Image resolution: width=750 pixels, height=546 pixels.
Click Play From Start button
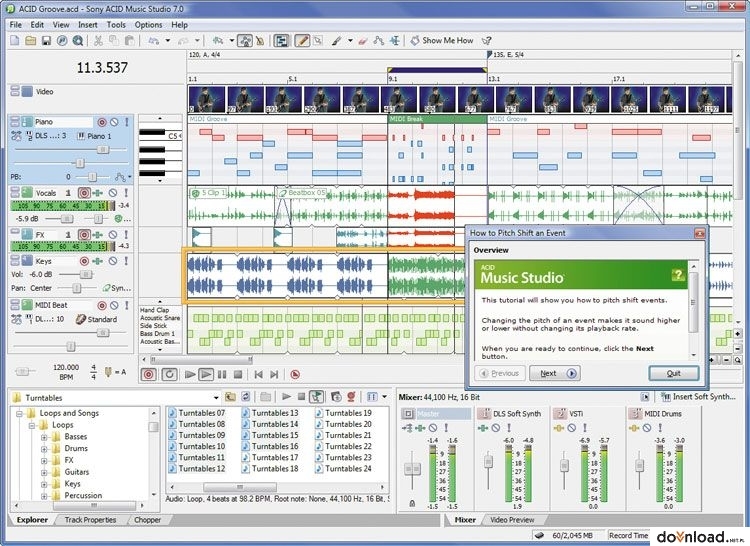[190, 374]
